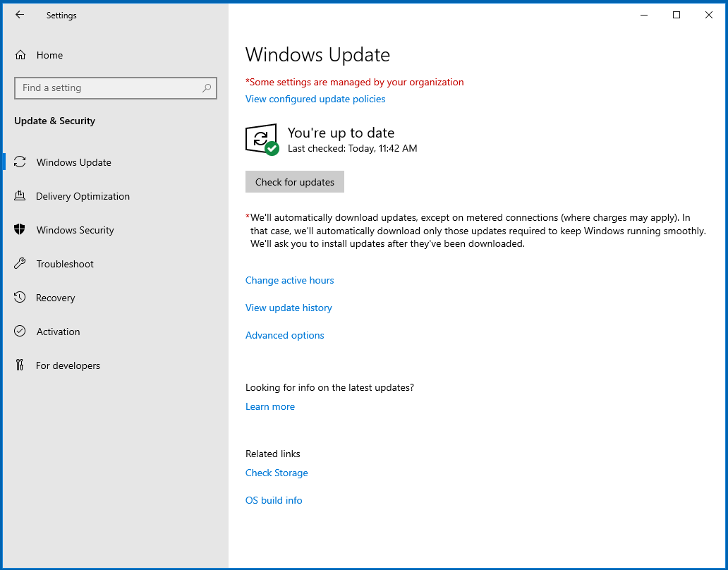Open Windows Security page
This screenshot has height=570, width=728.
coord(114,230)
